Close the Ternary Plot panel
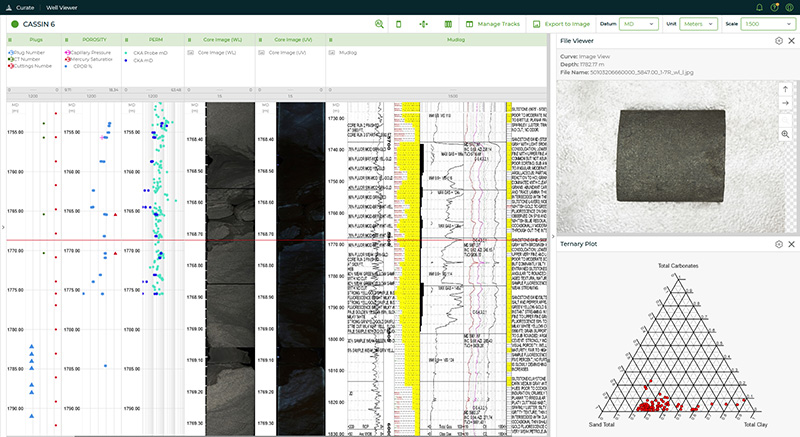The image size is (800, 437). tap(791, 244)
